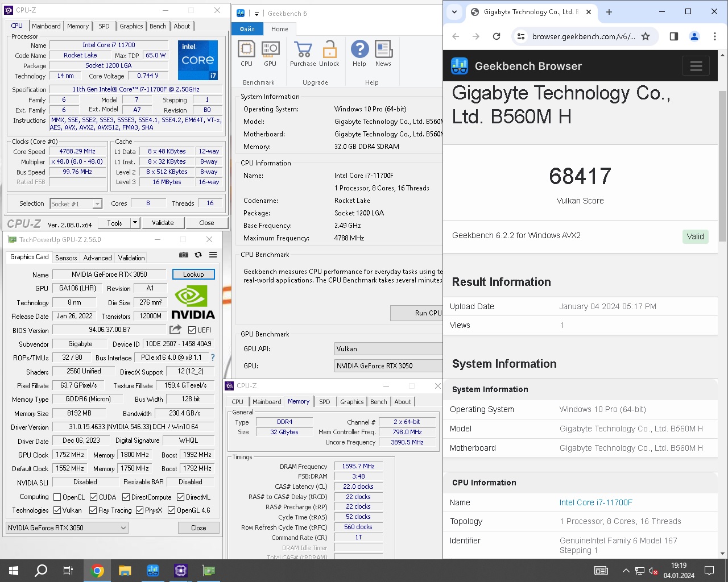Click the Close button in GPU-Z
The height and width of the screenshot is (582, 728).
coord(198,528)
